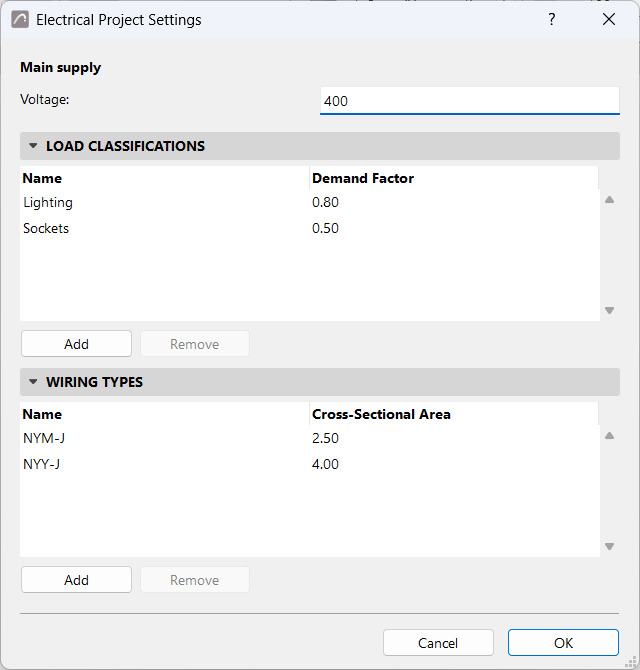Click the 4.00 cross-sectional area value
Image resolution: width=640 pixels, height=670 pixels.
[x=325, y=464]
